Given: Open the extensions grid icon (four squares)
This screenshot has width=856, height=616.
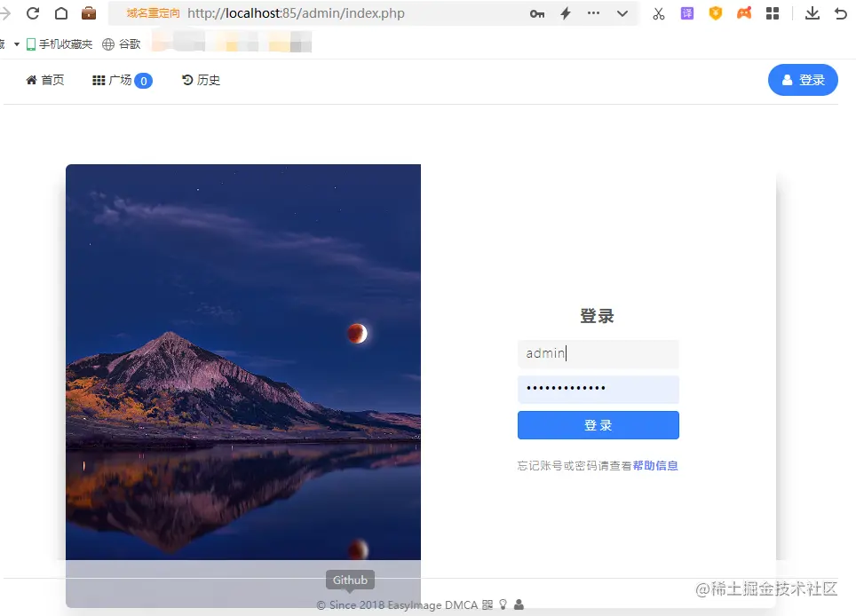Looking at the screenshot, I should pyautogui.click(x=773, y=13).
